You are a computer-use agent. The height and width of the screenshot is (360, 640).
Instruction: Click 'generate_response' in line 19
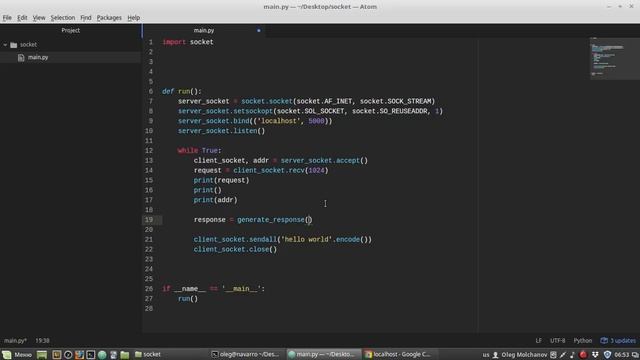(271, 220)
